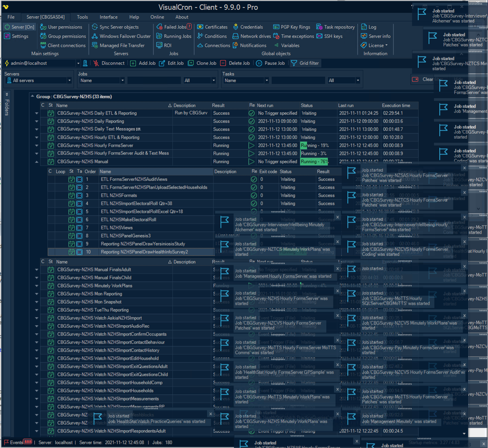Click Clone Job

click(202, 63)
